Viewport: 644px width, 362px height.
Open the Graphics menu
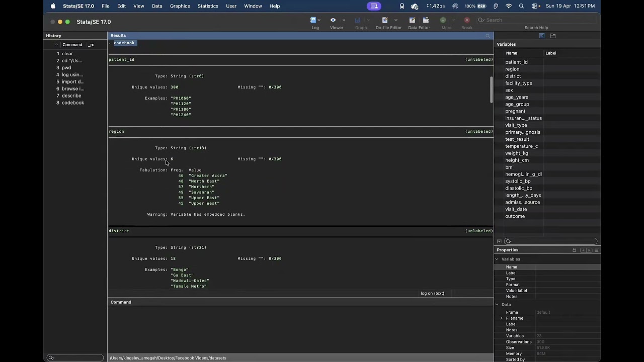(180, 6)
